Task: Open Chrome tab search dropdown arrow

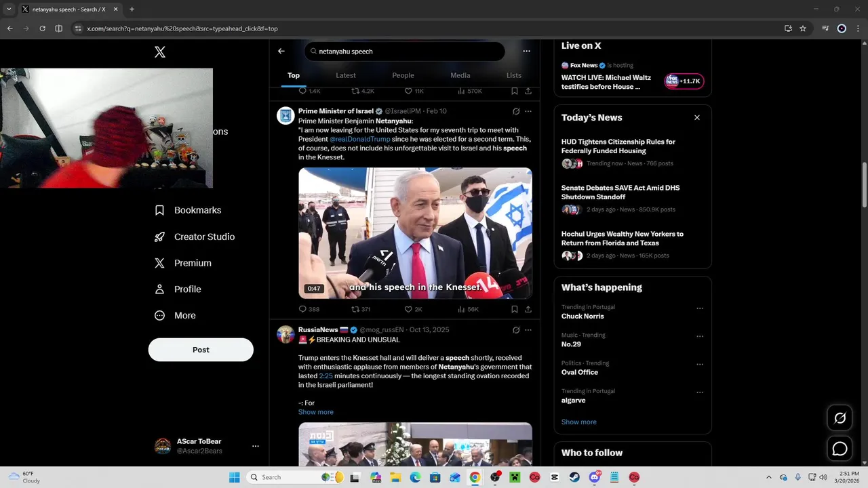Action: click(x=9, y=9)
